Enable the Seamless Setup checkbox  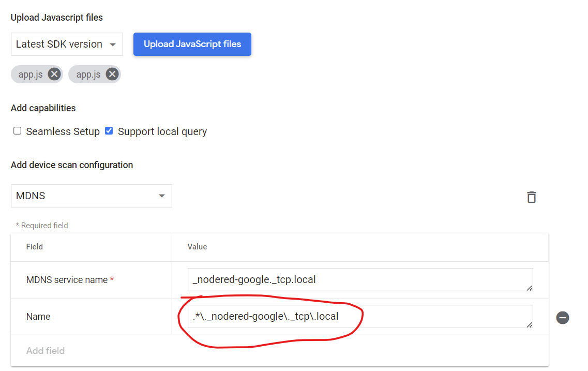[17, 131]
